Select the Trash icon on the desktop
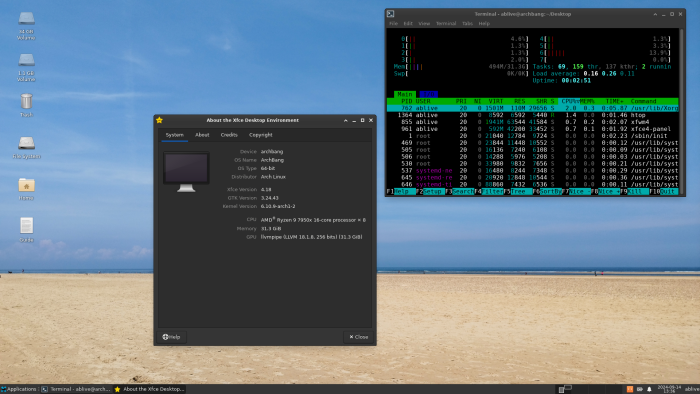 [x=26, y=105]
